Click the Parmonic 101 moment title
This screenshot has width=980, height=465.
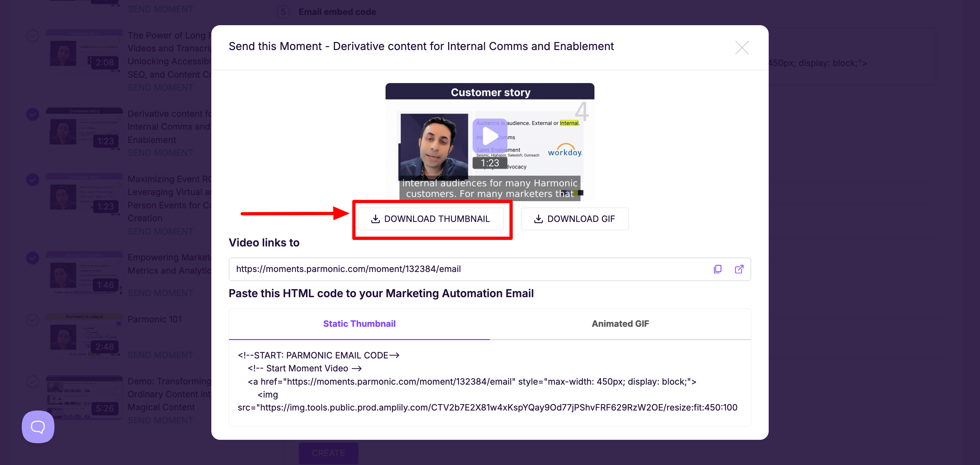[x=154, y=319]
